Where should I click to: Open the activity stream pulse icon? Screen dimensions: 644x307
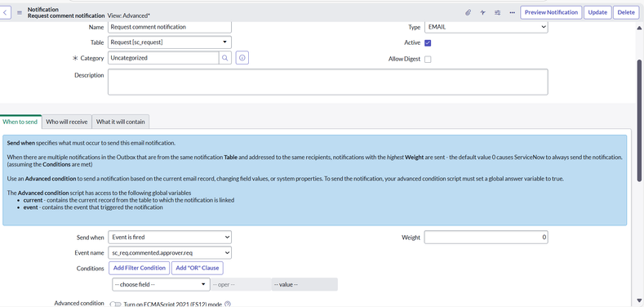point(482,13)
